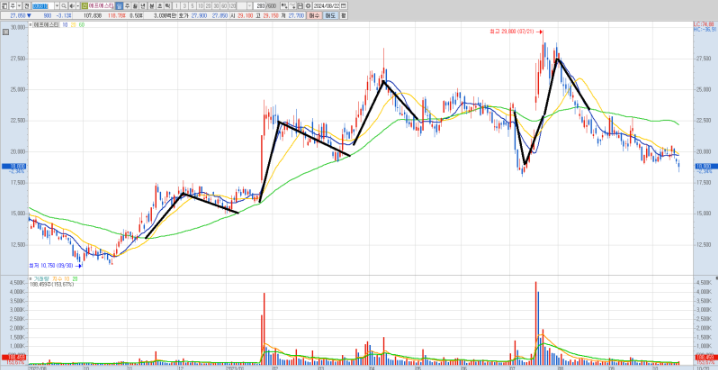
Task: Click the speaker/previous stock icon
Action: [x=71, y=6]
